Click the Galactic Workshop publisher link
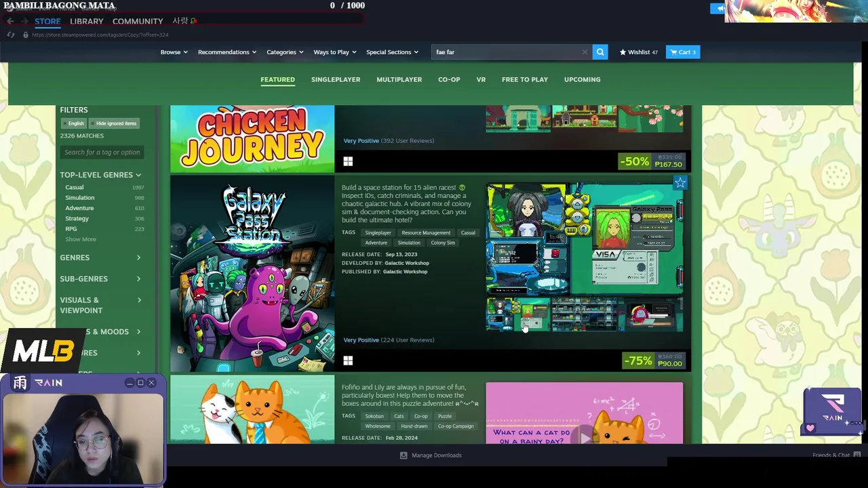The height and width of the screenshot is (488, 868). 406,272
